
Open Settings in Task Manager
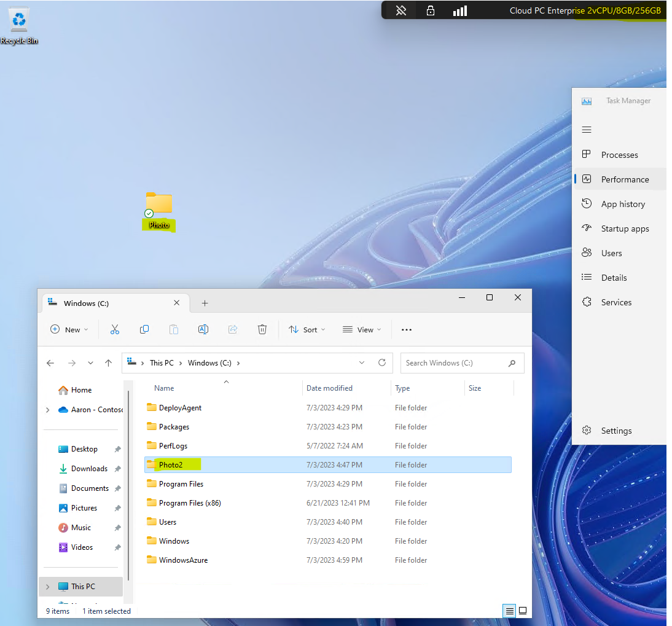click(x=620, y=431)
